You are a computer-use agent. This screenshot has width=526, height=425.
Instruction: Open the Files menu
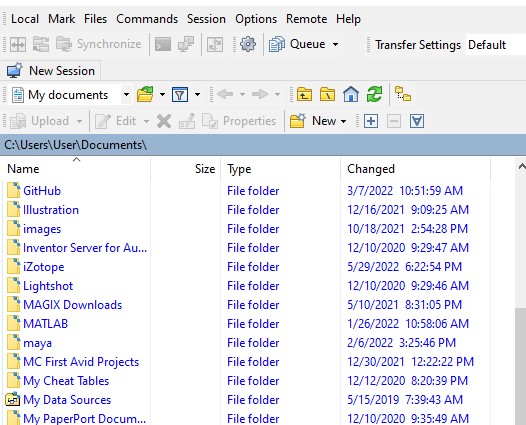95,19
